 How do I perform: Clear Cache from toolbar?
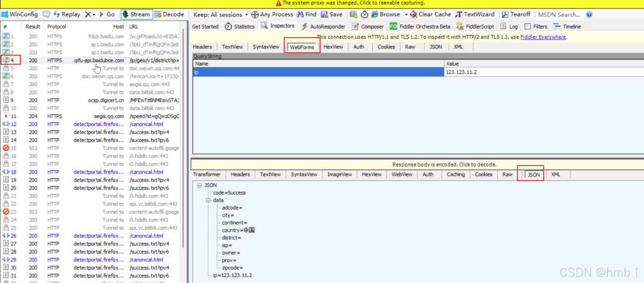pyautogui.click(x=431, y=14)
